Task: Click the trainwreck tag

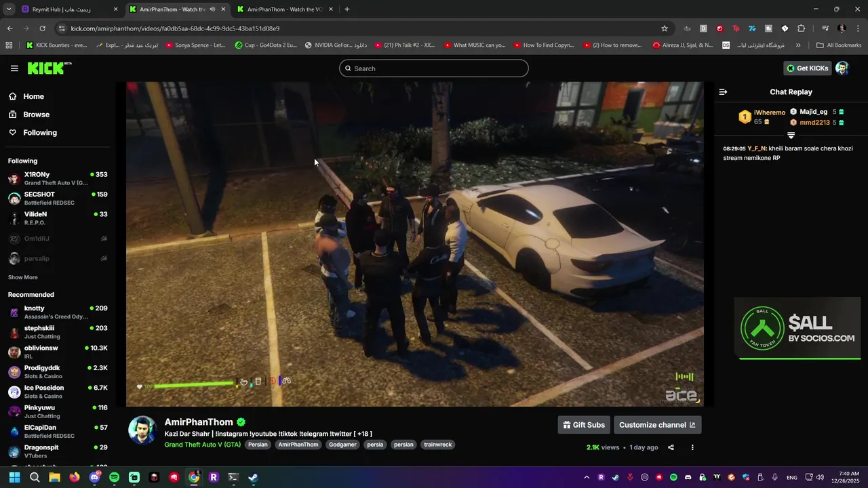Action: click(x=437, y=445)
